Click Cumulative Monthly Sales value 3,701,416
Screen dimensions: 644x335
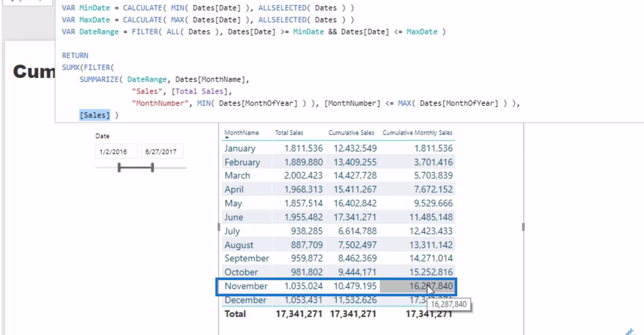pyautogui.click(x=433, y=162)
